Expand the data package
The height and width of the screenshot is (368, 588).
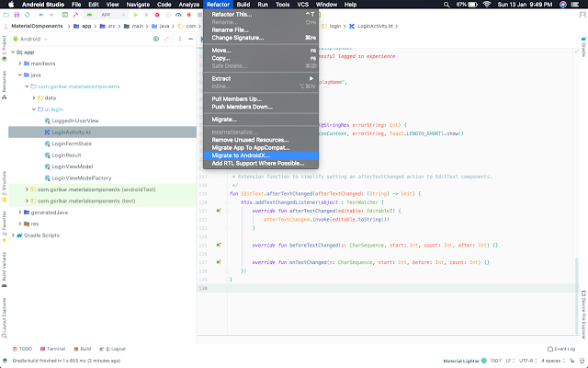34,98
